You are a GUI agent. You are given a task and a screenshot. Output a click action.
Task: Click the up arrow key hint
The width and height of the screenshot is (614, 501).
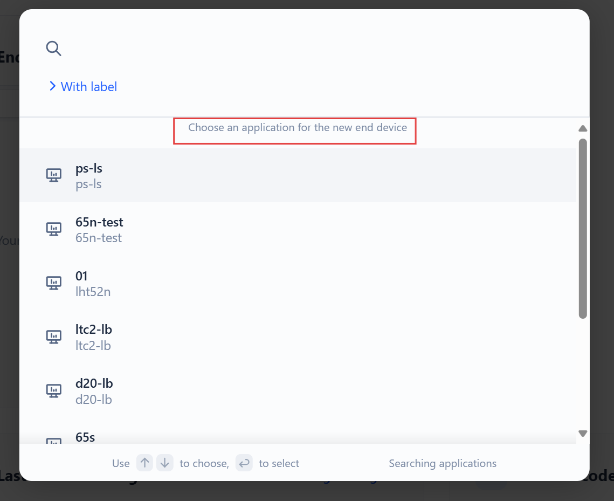(144, 463)
